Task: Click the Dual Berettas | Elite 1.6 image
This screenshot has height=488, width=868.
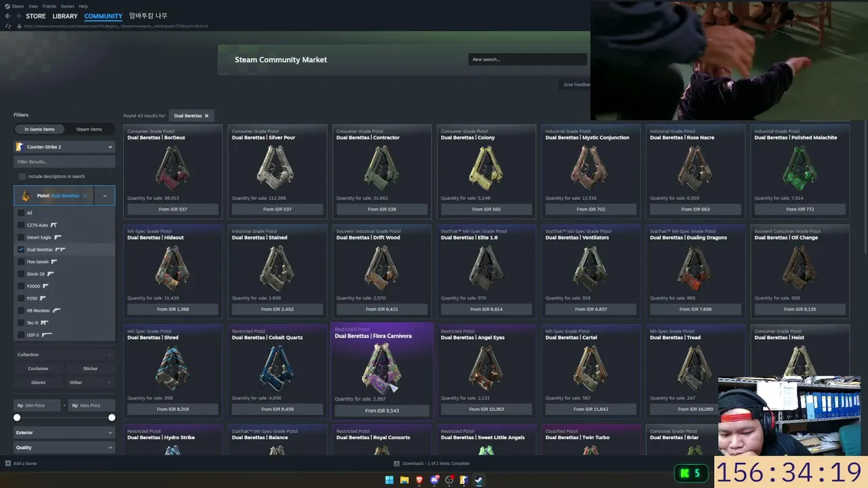Action: pyautogui.click(x=486, y=268)
